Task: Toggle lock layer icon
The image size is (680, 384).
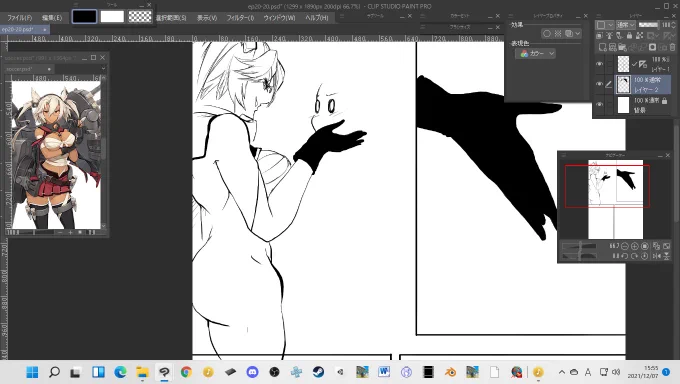Action: click(629, 36)
